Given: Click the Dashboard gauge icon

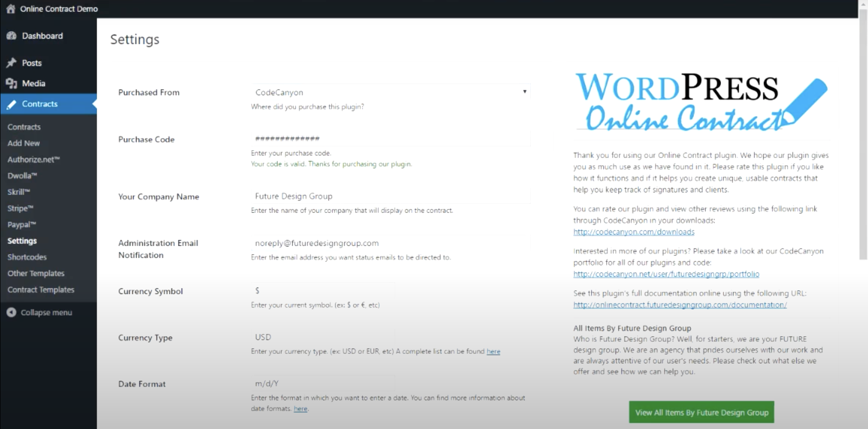Looking at the screenshot, I should coord(11,36).
